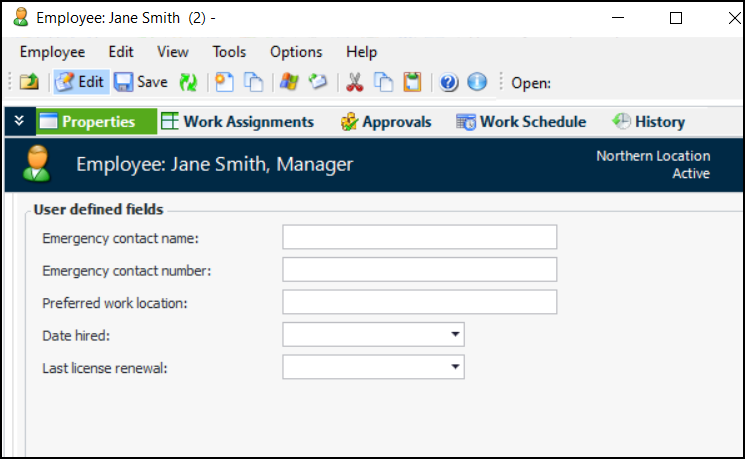Expand the Date hired dropdown
Viewport: 745px width, 459px height.
coord(455,334)
